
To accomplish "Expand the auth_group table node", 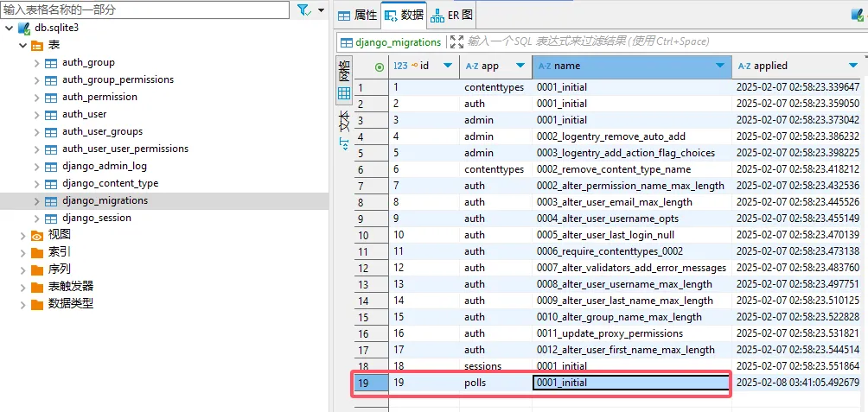I will (36, 63).
